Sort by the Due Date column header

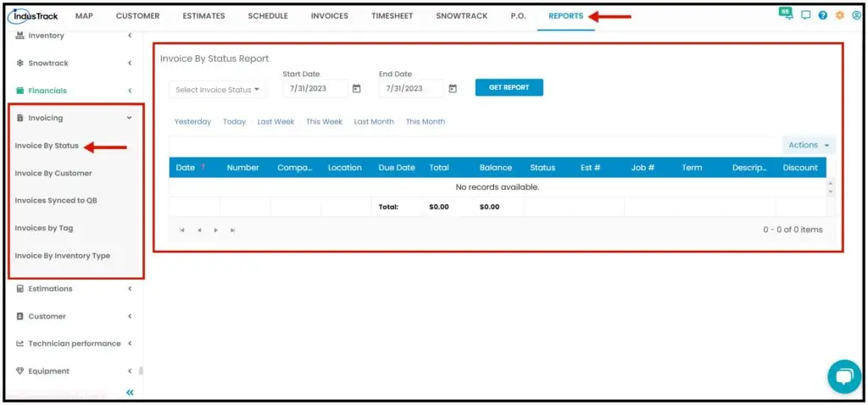(x=397, y=168)
